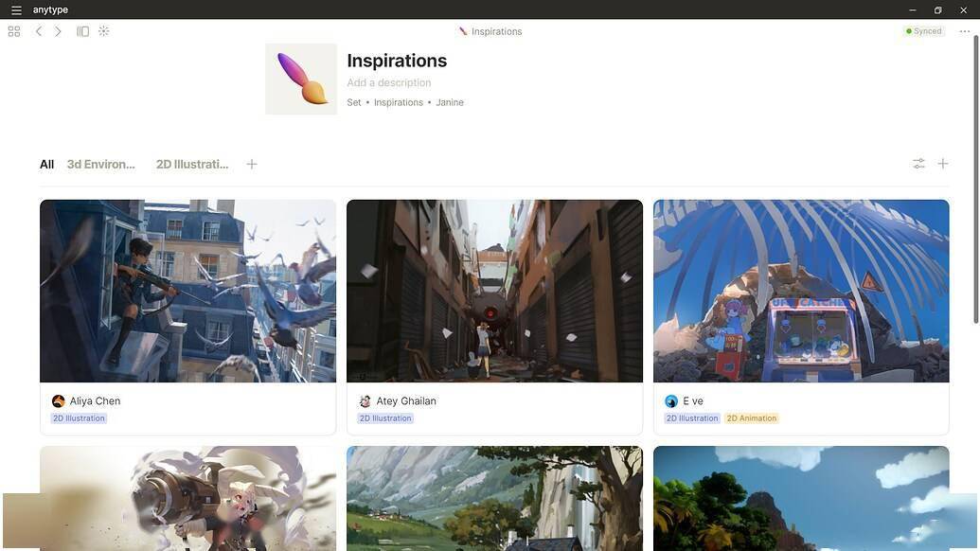This screenshot has width=980, height=551.
Task: Toggle the sidebar panel icon
Action: [x=83, y=31]
